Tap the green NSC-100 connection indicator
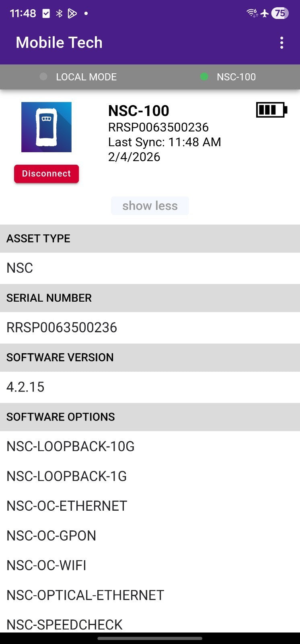This screenshot has height=644, width=300. pyautogui.click(x=204, y=77)
